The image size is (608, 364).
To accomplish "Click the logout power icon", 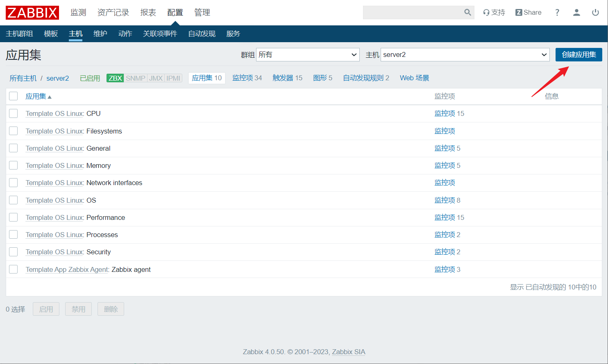I will 596,13.
